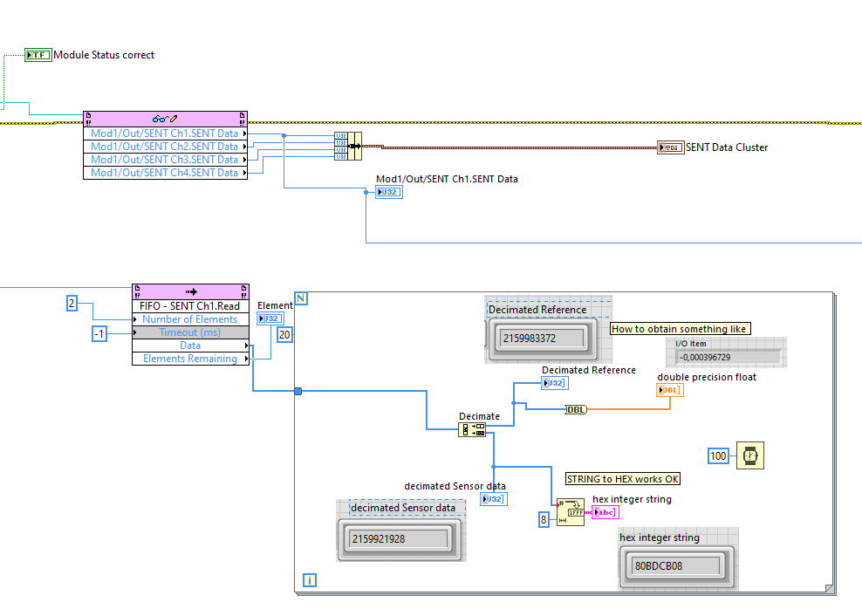
Task: Click the numeric constant 100
Action: click(x=718, y=455)
